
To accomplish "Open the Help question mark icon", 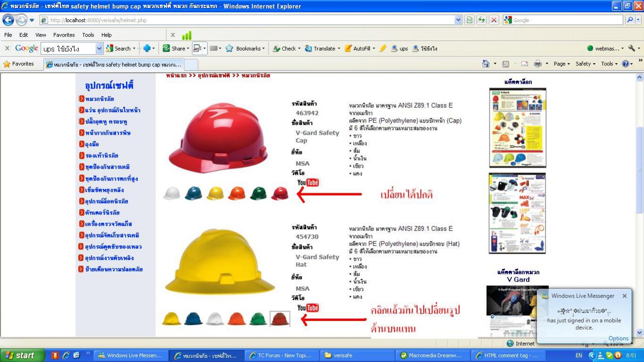I will pos(626,64).
